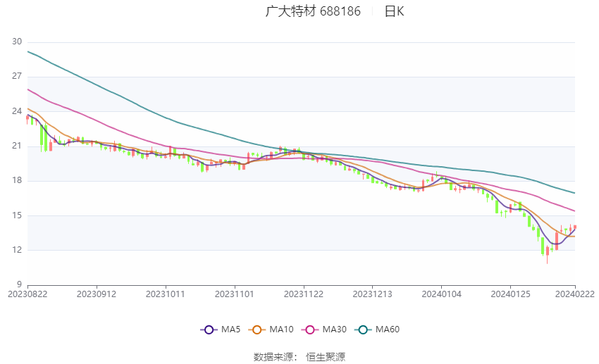Image resolution: width=599 pixels, height=364 pixels.
Task: Click the chart title 广大特材 688186
Action: tap(313, 11)
